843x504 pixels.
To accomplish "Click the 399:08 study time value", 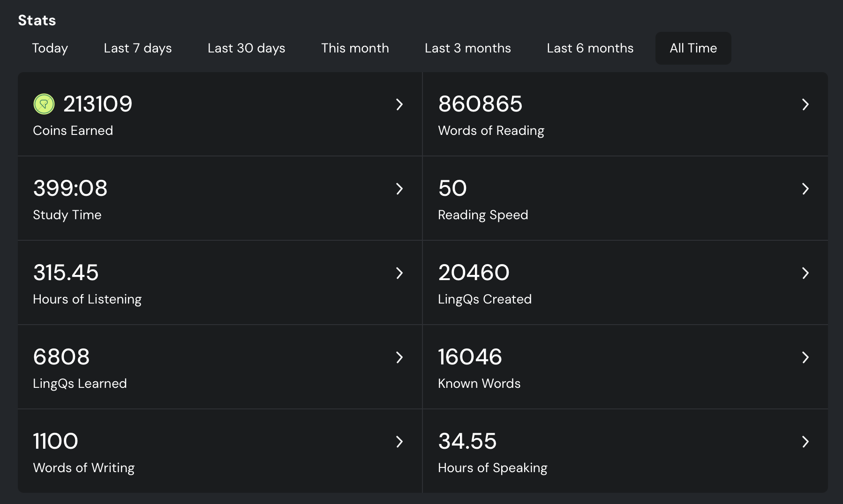I will (x=70, y=188).
